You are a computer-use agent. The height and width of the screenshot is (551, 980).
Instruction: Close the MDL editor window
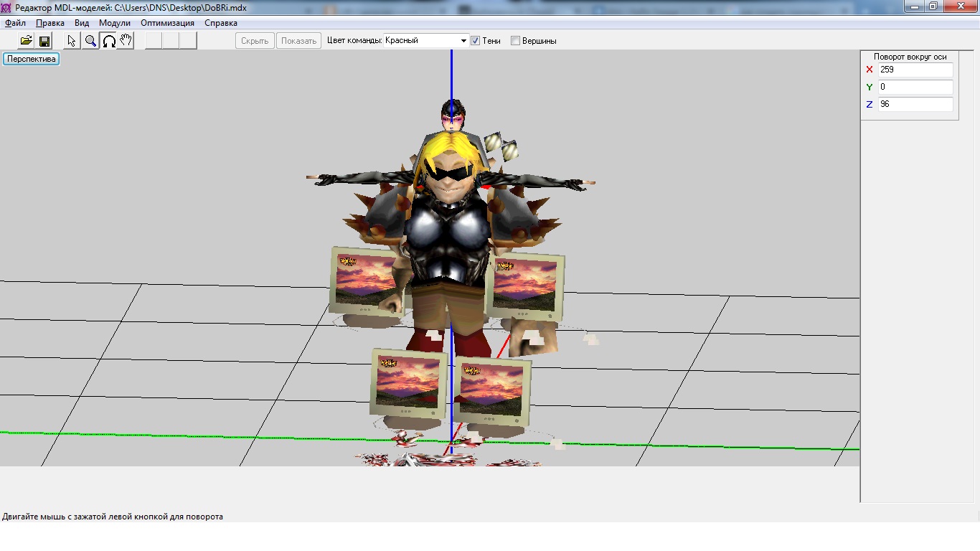point(960,6)
